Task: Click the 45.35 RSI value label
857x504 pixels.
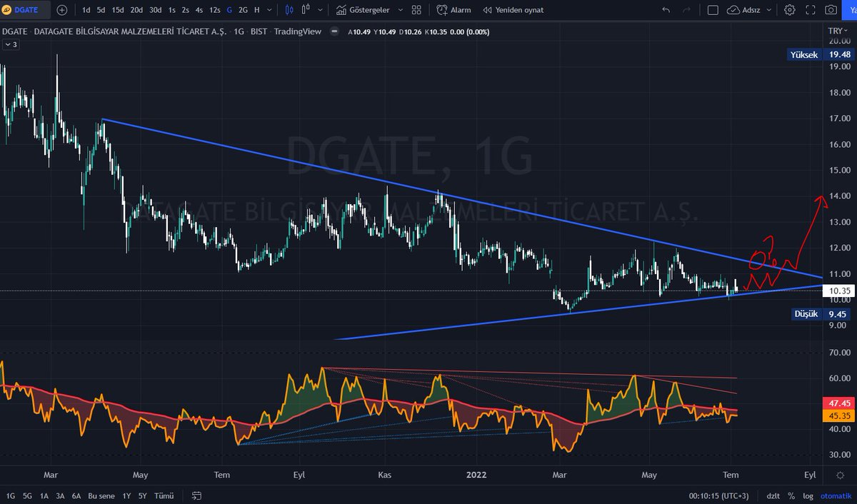Action: click(838, 415)
